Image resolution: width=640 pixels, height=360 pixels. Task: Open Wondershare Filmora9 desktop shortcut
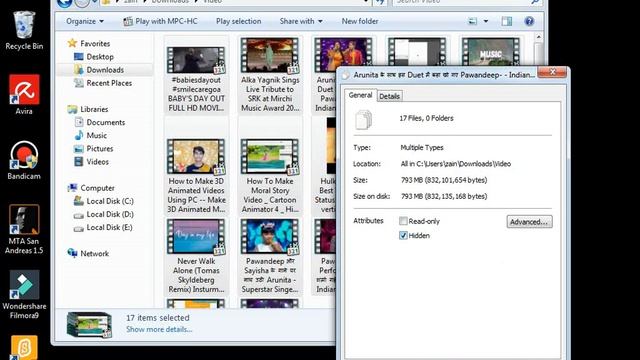coord(24,295)
